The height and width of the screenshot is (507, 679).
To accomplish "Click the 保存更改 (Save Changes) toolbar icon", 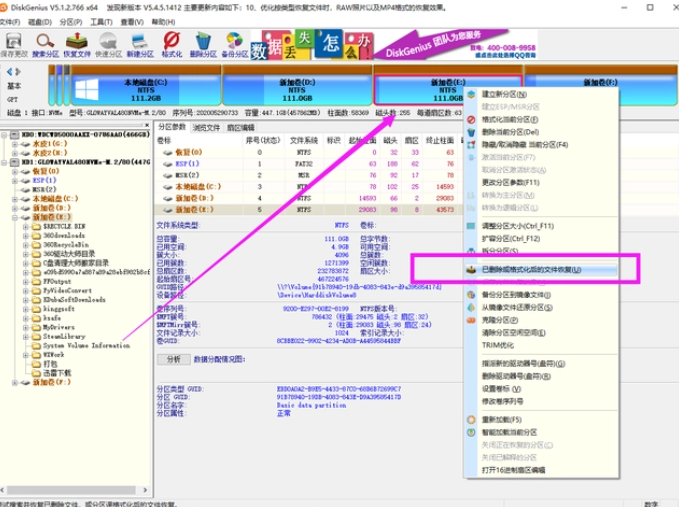I will 14,45.
